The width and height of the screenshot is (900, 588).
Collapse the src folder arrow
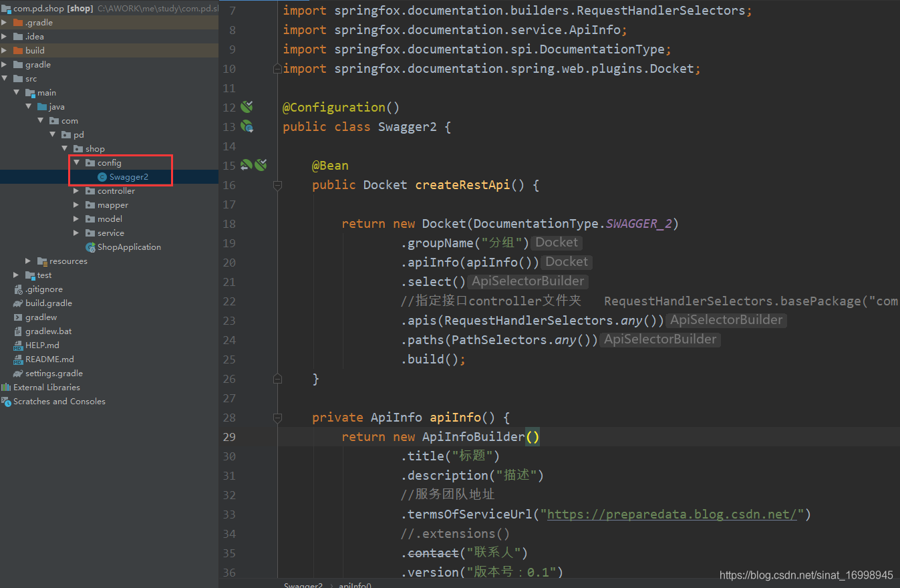[5, 79]
